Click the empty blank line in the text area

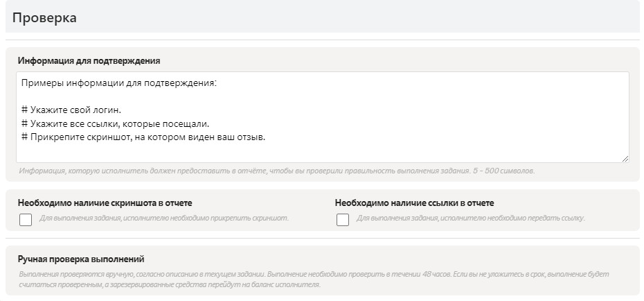tap(208, 96)
